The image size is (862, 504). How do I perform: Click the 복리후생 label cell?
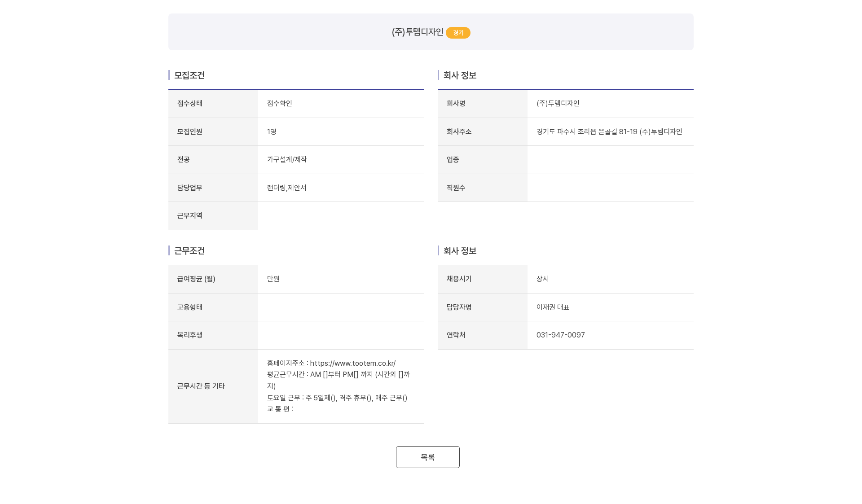click(213, 335)
